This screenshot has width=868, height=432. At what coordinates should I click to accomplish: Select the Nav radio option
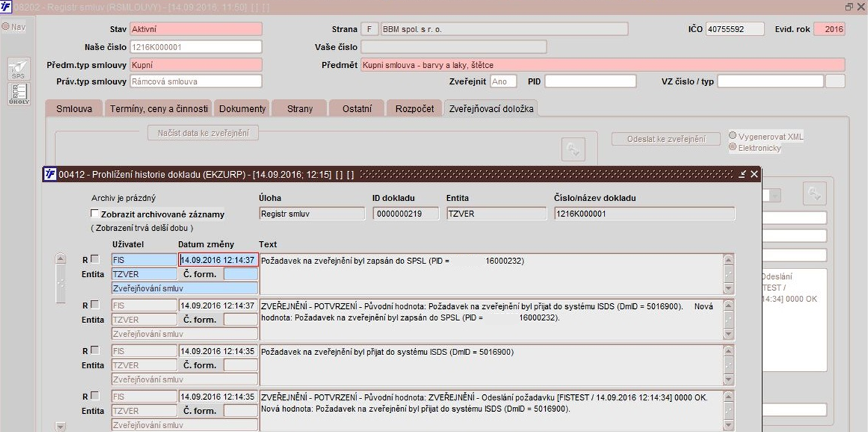[6, 27]
